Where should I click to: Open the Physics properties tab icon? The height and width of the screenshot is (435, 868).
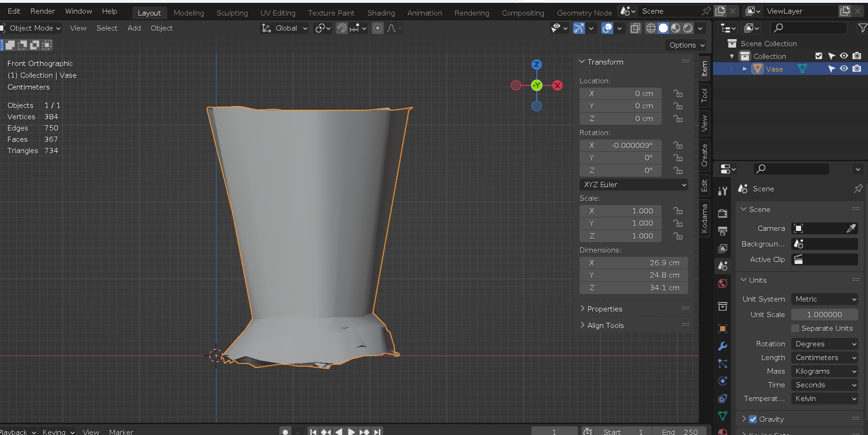click(x=722, y=381)
